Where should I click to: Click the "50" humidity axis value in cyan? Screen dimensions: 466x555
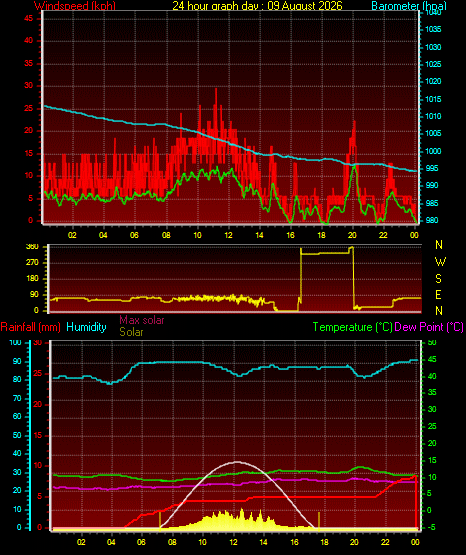(x=17, y=435)
